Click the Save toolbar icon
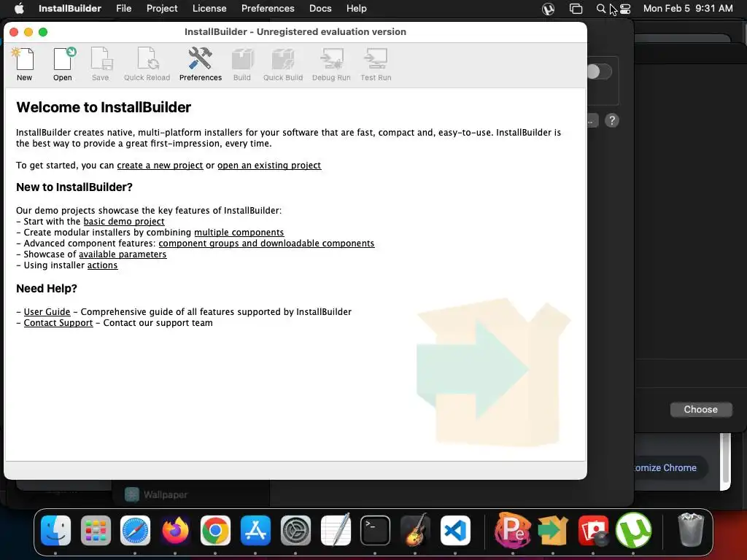Image resolution: width=747 pixels, height=560 pixels. (x=101, y=64)
